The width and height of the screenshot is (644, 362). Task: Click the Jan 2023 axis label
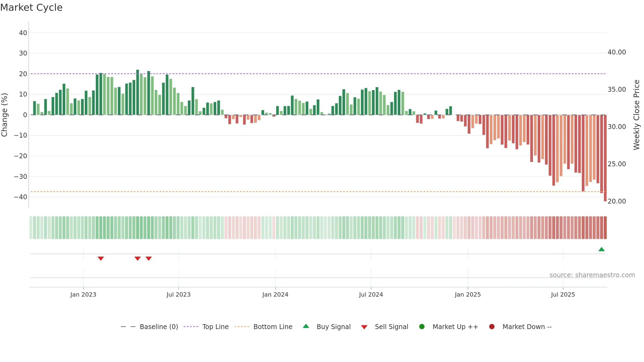[x=83, y=295]
